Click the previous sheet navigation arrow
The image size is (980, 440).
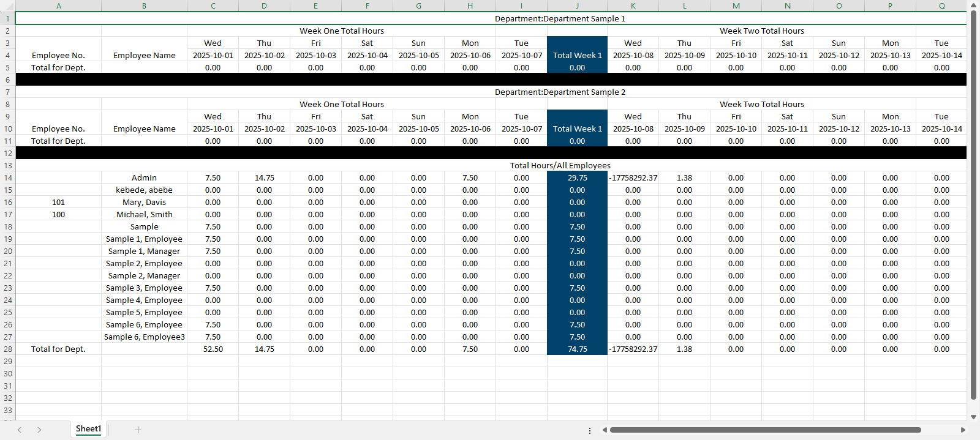click(20, 430)
